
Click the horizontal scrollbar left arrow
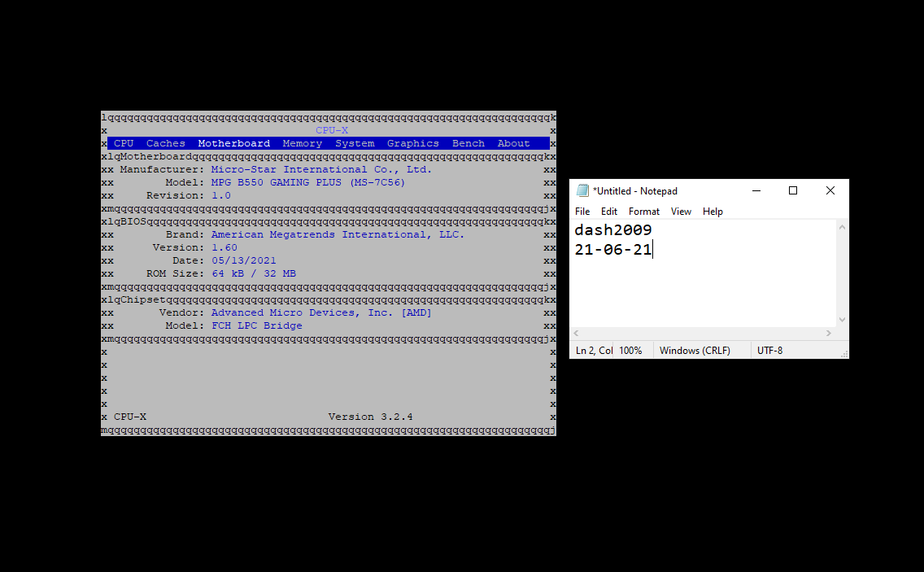pos(577,334)
